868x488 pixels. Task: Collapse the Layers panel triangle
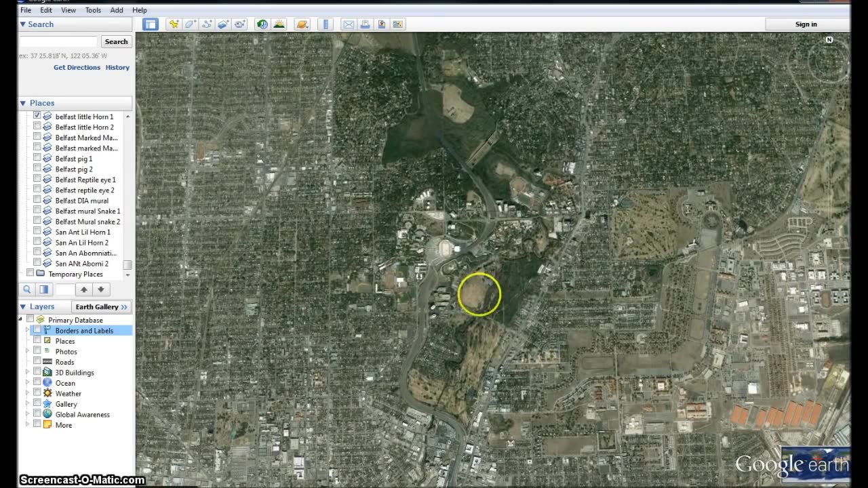coord(22,306)
